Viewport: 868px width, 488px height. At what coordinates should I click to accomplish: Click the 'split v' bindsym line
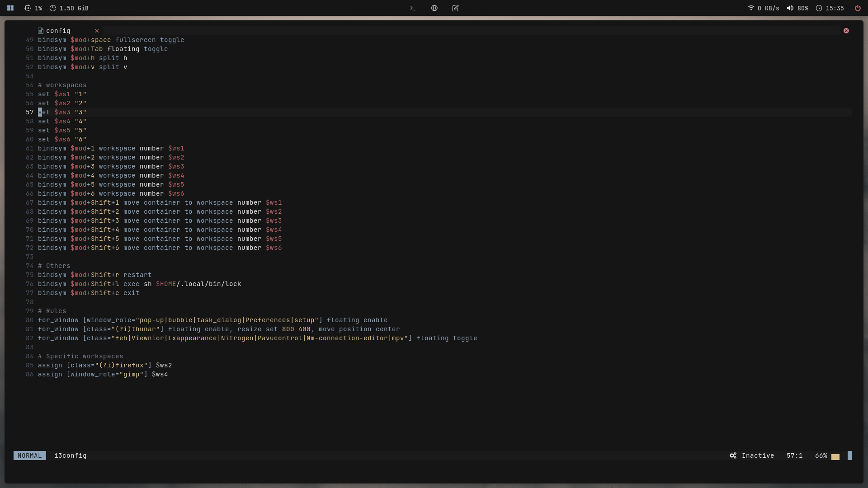coord(82,67)
